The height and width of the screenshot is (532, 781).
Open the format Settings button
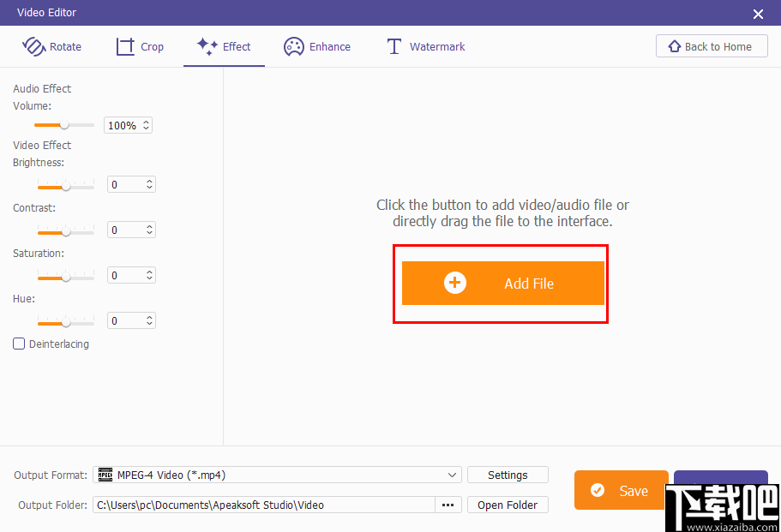tap(508, 475)
